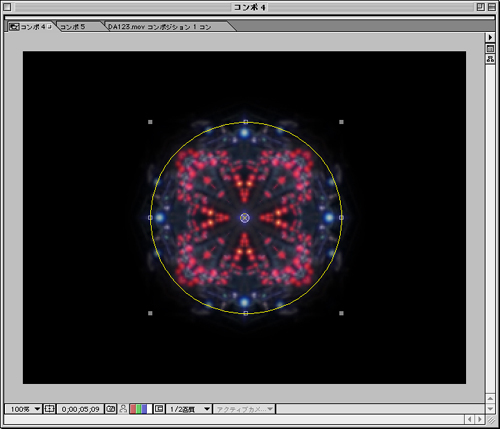
Task: Take a snapshot with camera icon
Action: (x=111, y=409)
